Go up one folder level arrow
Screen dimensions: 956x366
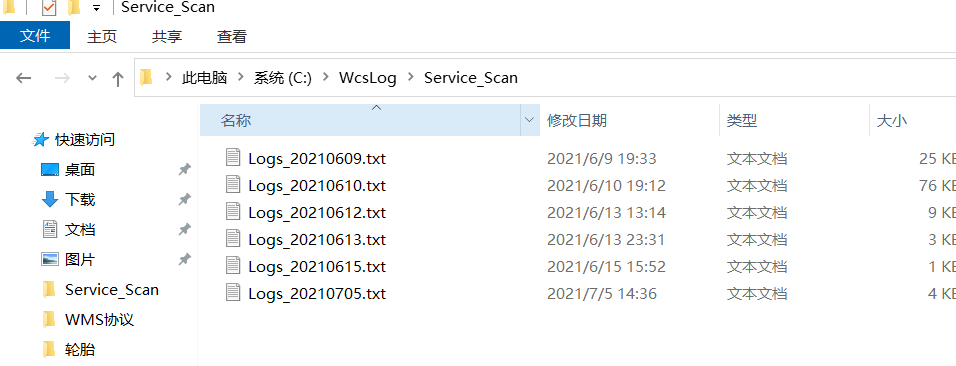pos(118,78)
